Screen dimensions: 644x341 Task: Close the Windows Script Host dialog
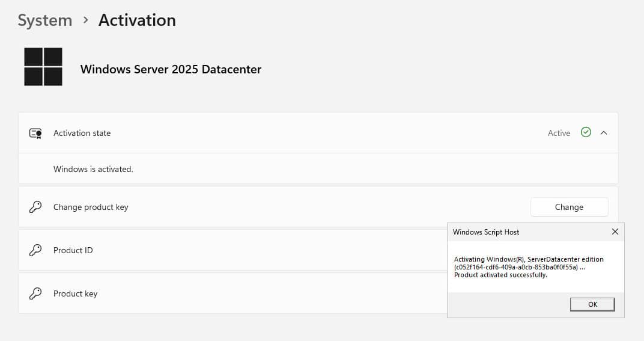coord(615,232)
